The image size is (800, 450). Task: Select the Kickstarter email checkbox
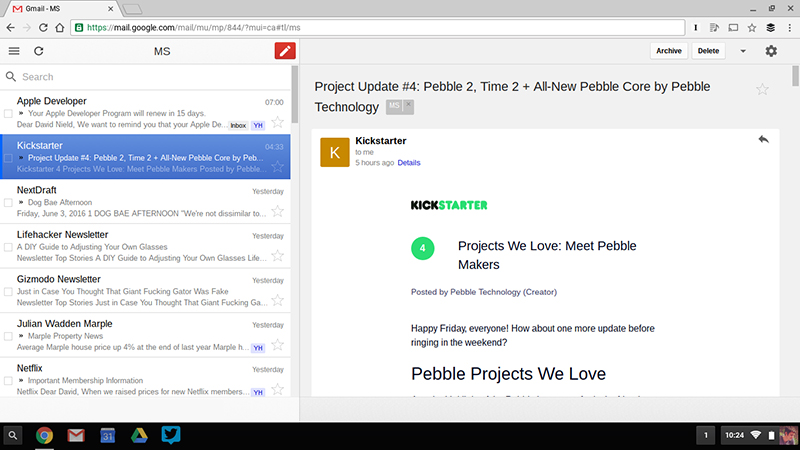pos(8,158)
